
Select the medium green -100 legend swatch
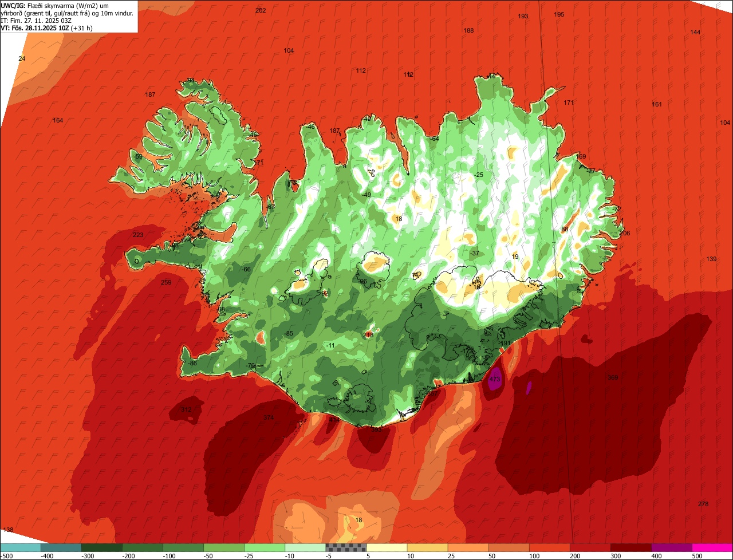(x=183, y=547)
